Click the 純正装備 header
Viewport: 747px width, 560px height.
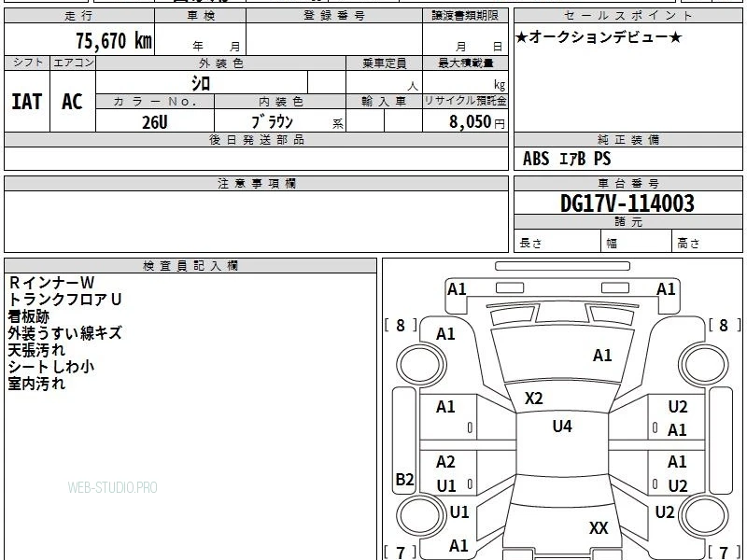click(627, 139)
